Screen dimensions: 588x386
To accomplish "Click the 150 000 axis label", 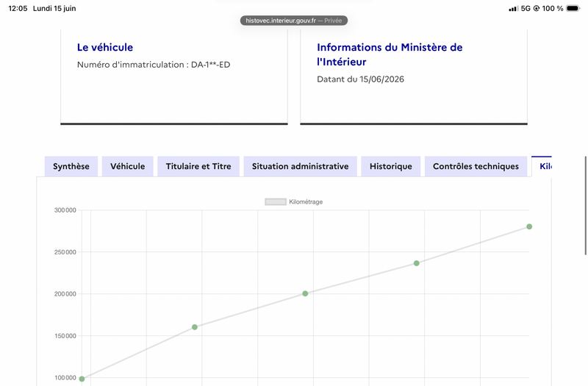I will click(65, 336).
